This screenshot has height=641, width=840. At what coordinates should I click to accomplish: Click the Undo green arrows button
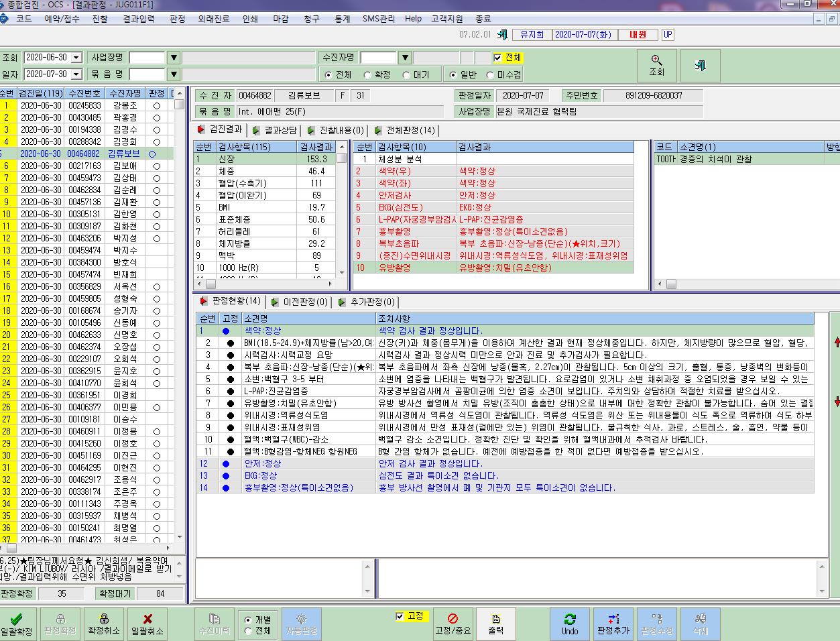pos(570,624)
